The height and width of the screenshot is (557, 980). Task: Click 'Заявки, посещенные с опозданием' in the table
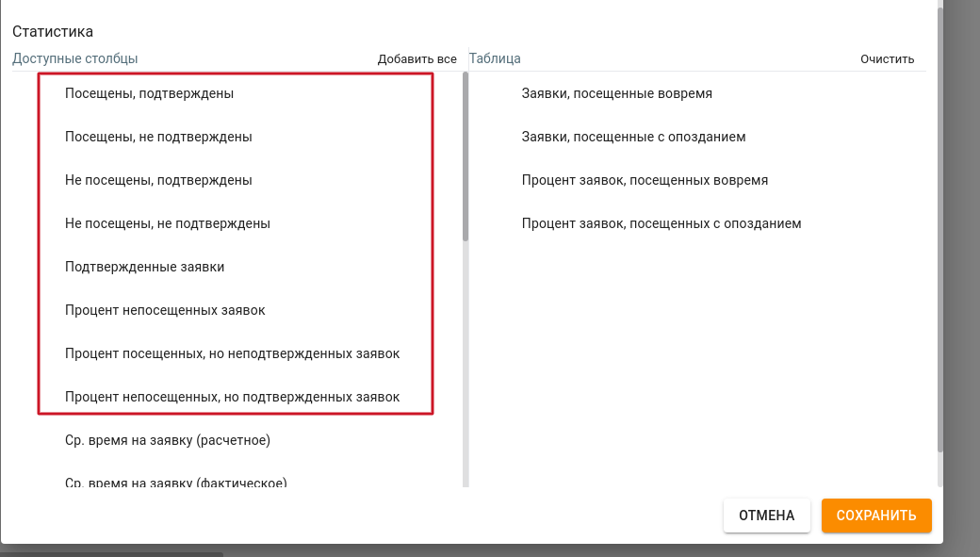point(633,137)
